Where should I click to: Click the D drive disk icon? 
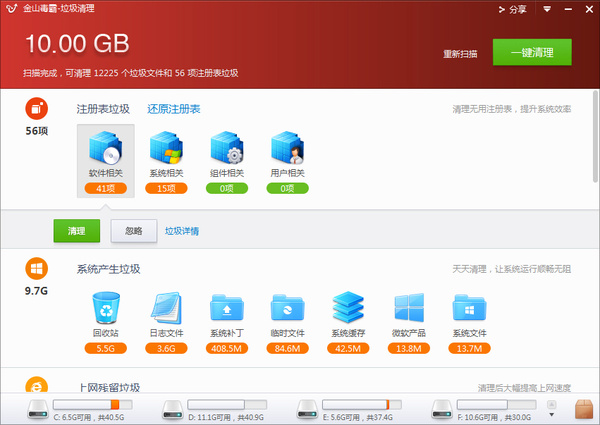(173, 409)
